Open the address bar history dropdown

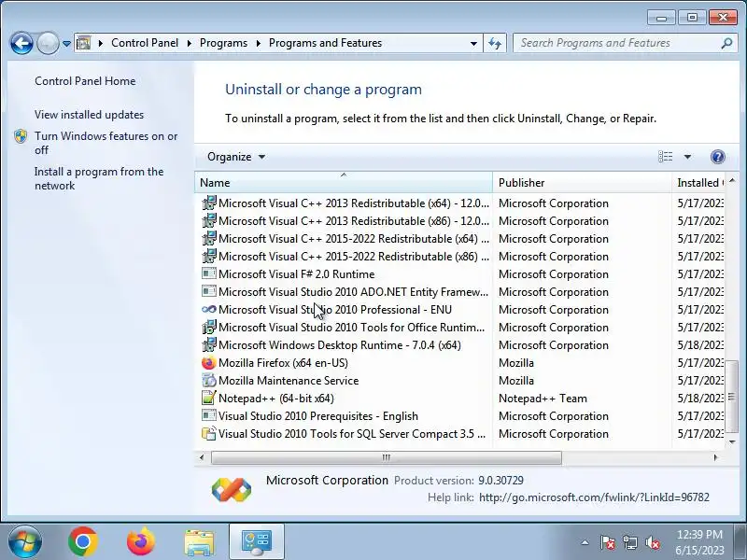pos(473,43)
